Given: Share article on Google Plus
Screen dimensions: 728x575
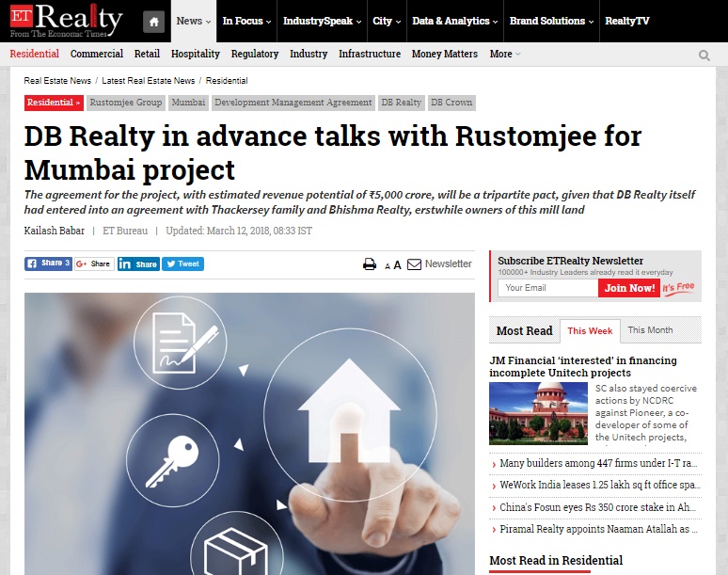Looking at the screenshot, I should click(94, 264).
